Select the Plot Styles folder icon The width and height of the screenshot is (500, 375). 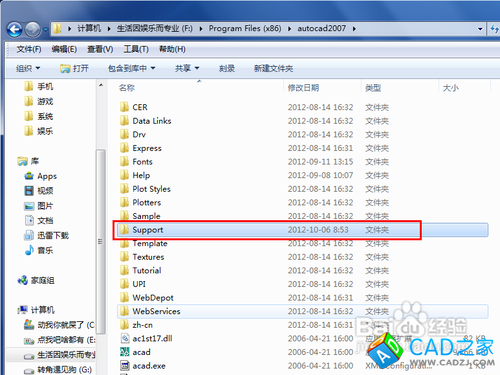124,189
